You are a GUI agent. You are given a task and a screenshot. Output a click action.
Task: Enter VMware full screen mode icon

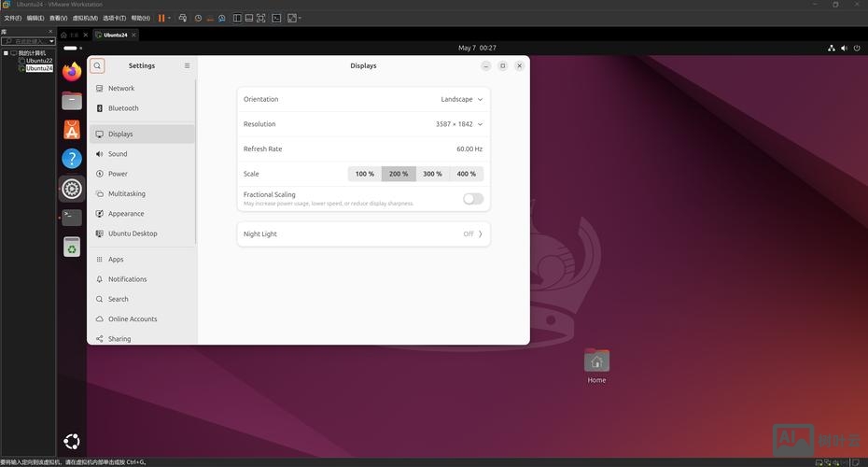(x=261, y=19)
